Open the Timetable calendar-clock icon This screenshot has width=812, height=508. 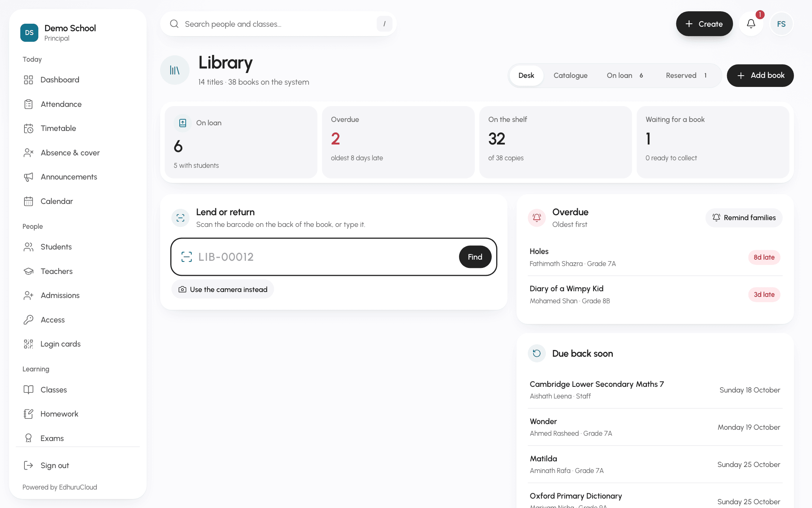point(29,128)
